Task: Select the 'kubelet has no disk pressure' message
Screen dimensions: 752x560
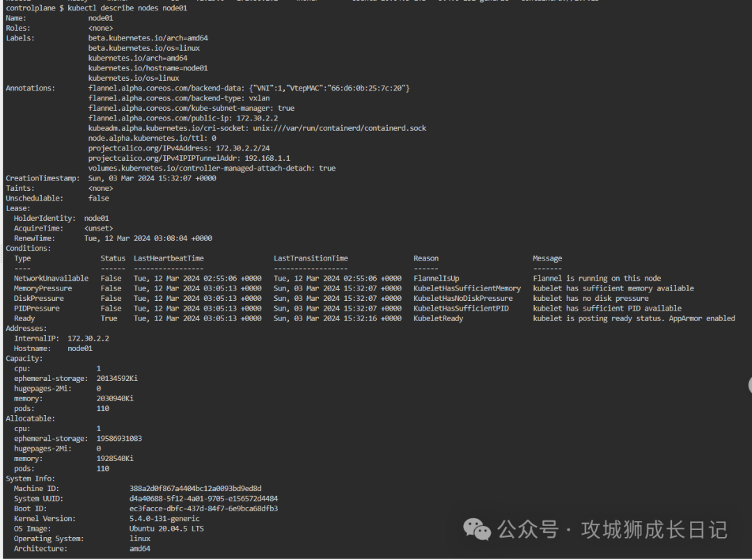Action: tap(590, 299)
